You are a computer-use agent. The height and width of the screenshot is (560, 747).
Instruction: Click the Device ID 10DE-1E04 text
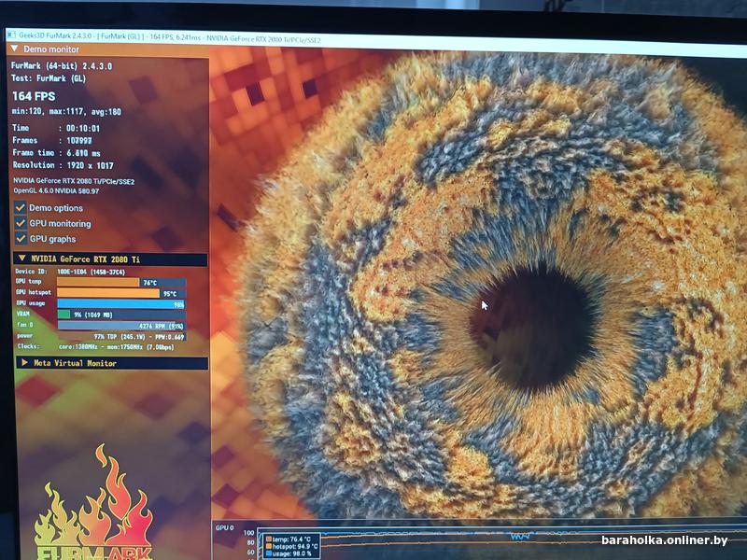70,272
